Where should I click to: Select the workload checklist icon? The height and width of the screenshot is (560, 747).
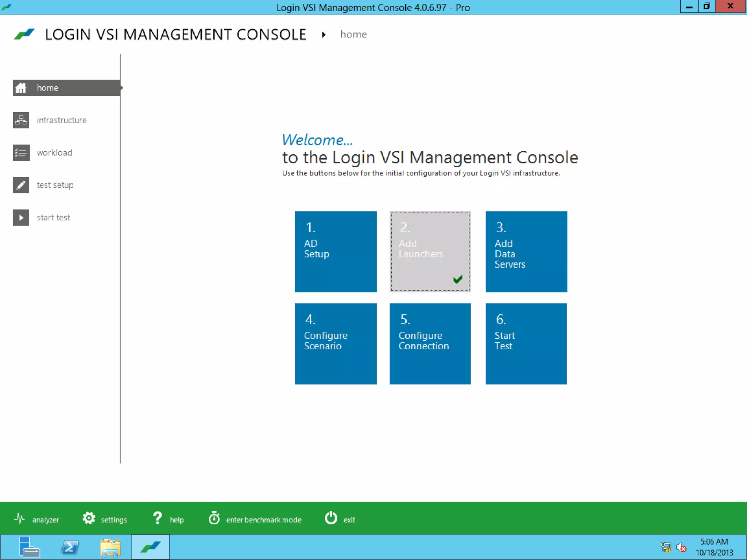tap(21, 153)
